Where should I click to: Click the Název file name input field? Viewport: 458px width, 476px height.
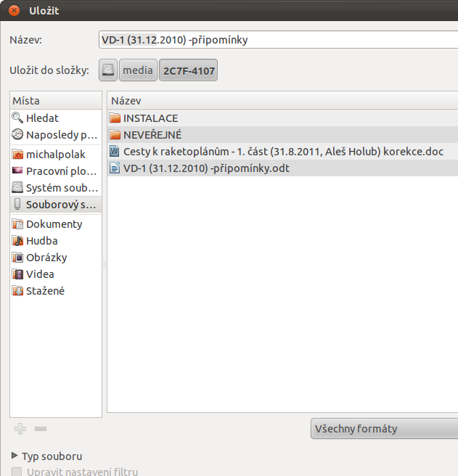tap(278, 39)
